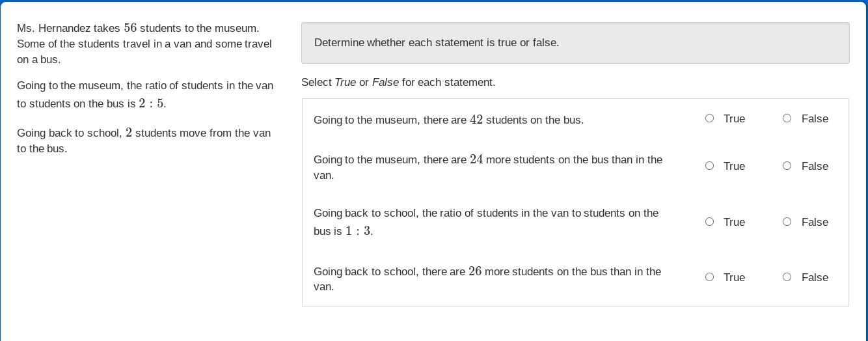This screenshot has width=868, height=341.
Task: Pick True for 26 more students statement
Action: (x=709, y=277)
